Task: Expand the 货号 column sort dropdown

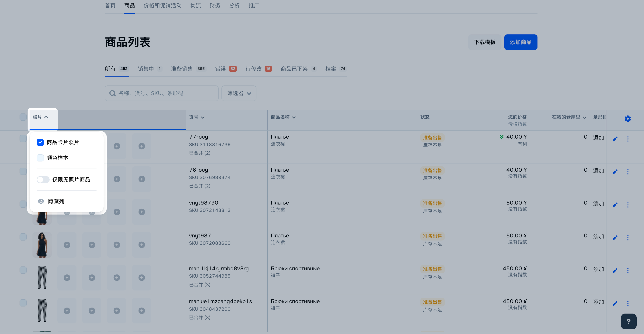Action: pos(203,117)
